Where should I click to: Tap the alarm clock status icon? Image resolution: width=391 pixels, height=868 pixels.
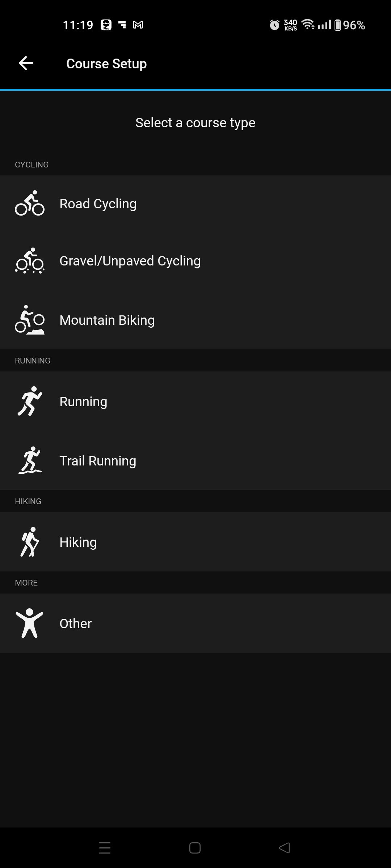[x=274, y=25]
